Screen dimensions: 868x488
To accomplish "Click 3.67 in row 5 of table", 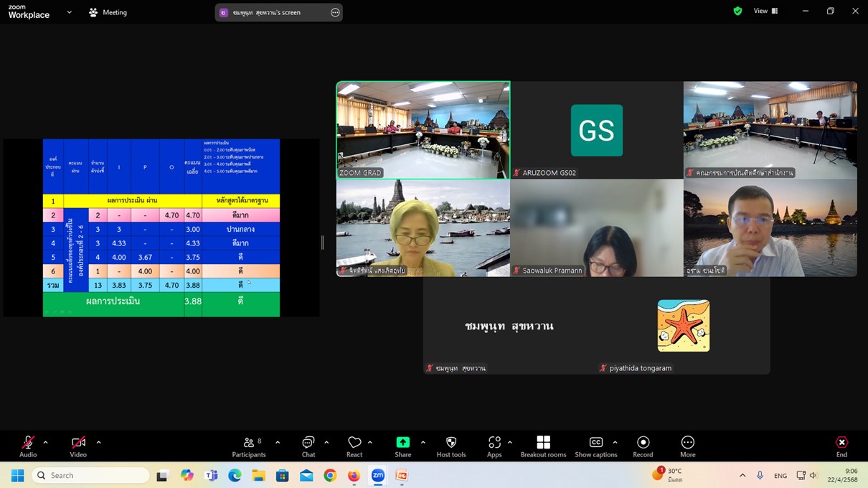I will pyautogui.click(x=145, y=257).
